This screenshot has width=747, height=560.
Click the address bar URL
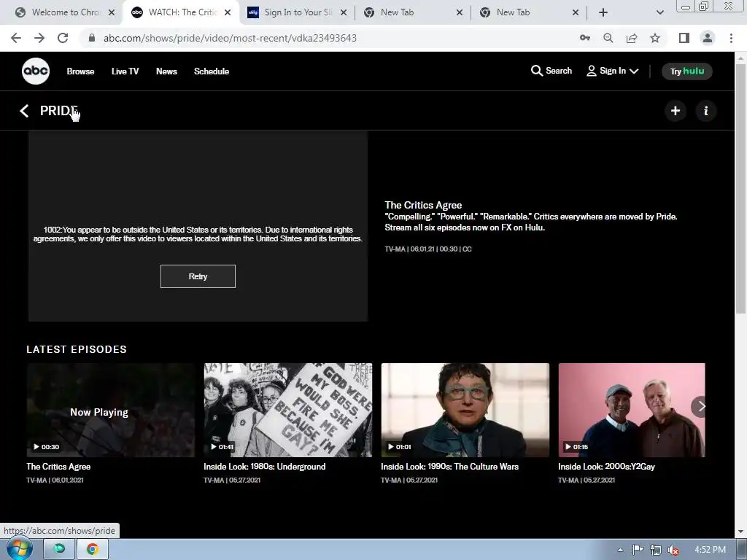(230, 38)
